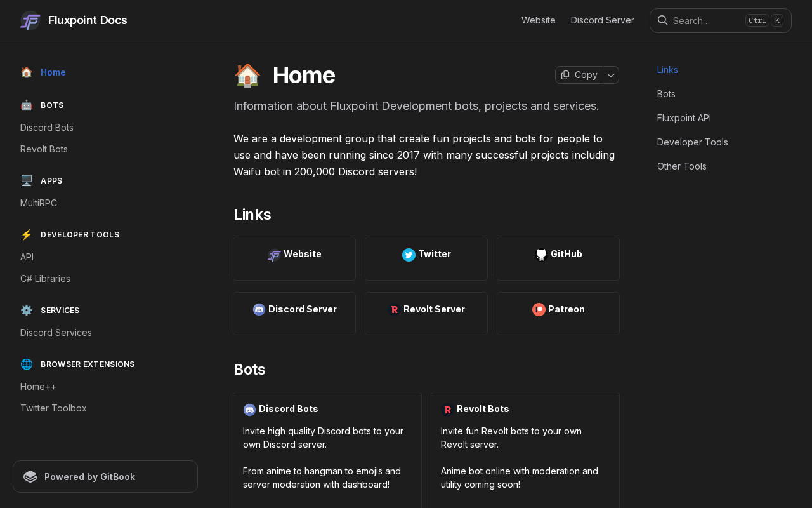Image resolution: width=812 pixels, height=508 pixels.
Task: Open the Discord Bots card
Action: 327,450
